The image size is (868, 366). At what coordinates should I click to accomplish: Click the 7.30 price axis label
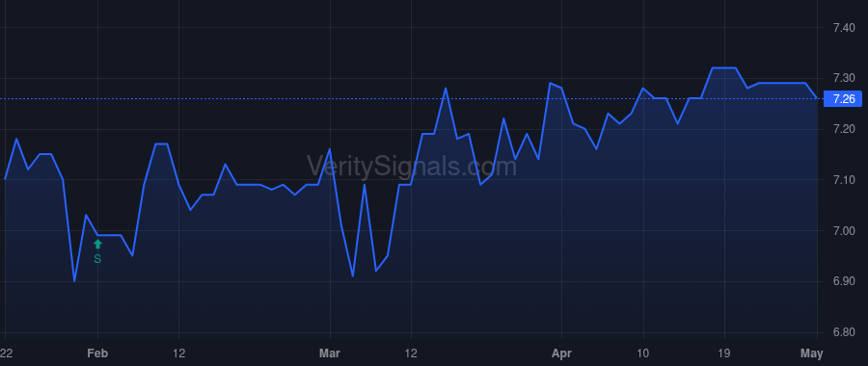pos(844,78)
